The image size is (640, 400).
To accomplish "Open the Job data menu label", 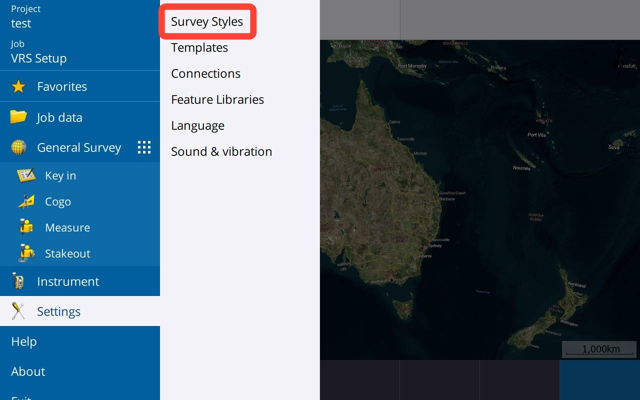I will point(60,118).
